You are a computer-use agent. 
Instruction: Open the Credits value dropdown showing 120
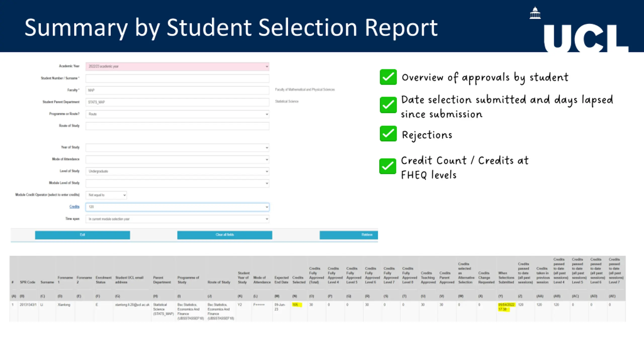tap(177, 207)
